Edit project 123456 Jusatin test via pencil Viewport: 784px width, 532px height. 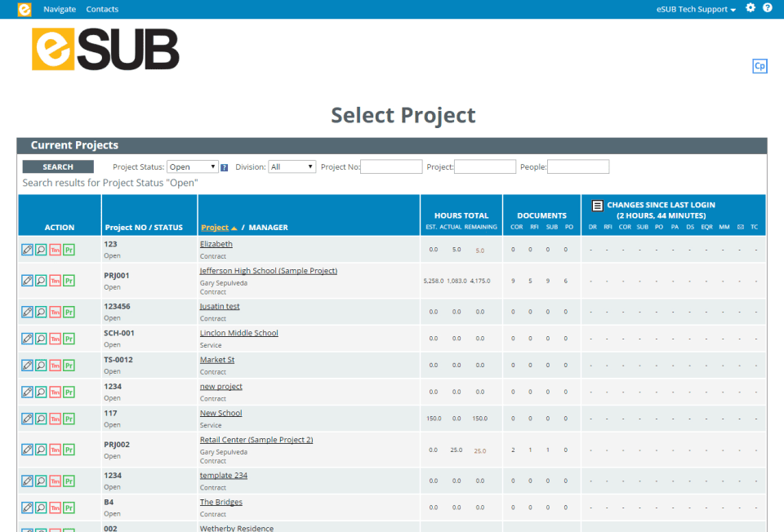coord(28,313)
